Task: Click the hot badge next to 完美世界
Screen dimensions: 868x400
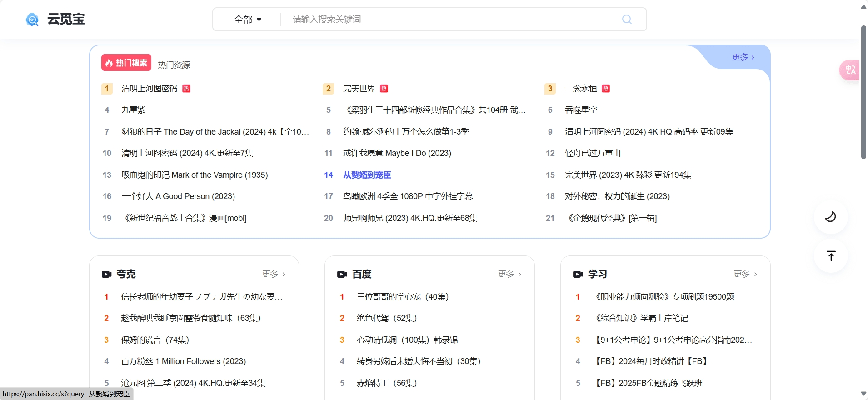Action: tap(384, 89)
